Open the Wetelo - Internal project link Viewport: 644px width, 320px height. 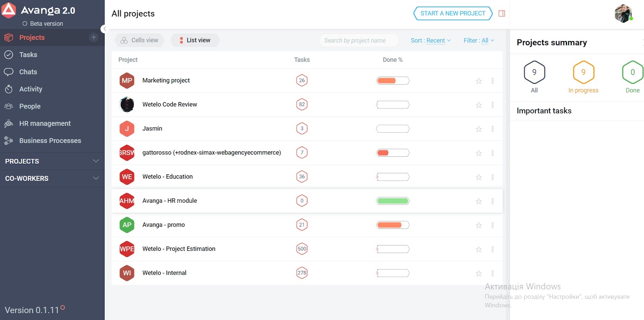coord(164,273)
